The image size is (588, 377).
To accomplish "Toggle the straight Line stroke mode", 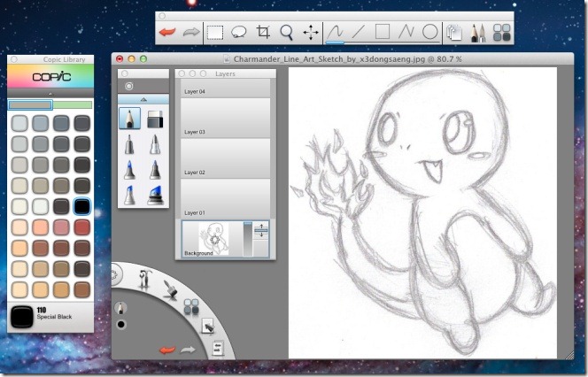I will point(359,33).
